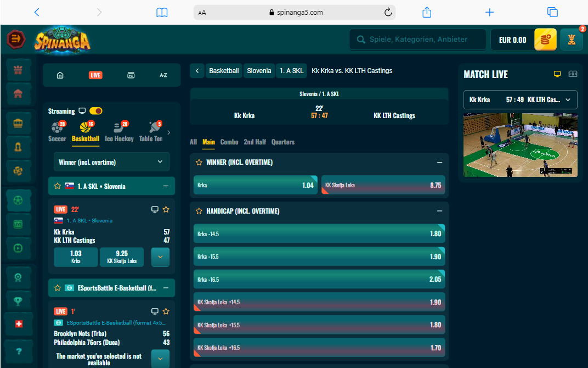
Task: Open the Combo markets tab
Action: click(229, 142)
